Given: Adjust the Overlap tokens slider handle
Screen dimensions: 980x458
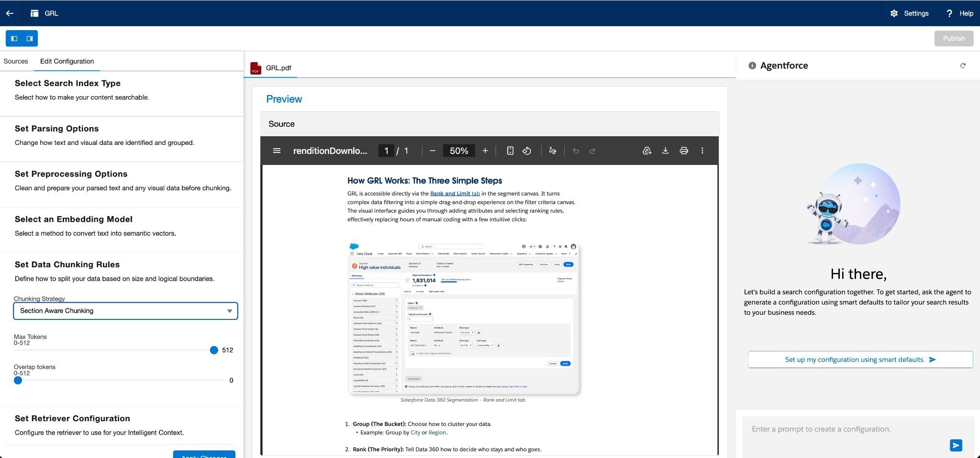Looking at the screenshot, I should click(x=18, y=381).
